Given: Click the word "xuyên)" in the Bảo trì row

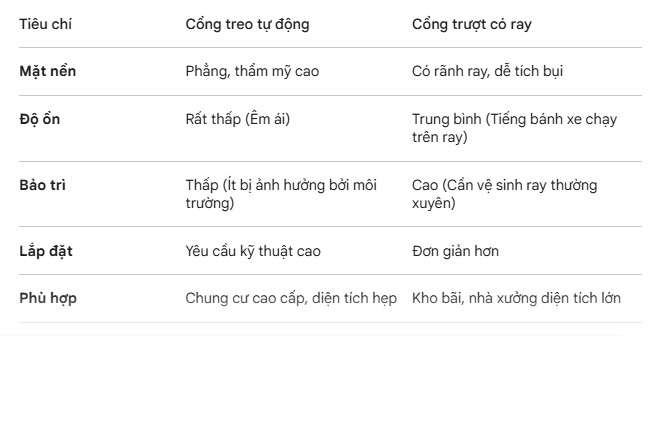Looking at the screenshot, I should pos(433,204).
